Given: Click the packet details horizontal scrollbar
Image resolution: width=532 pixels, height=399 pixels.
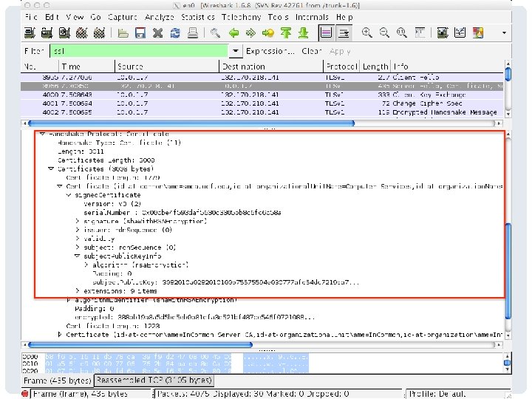Looking at the screenshot, I should point(140,345).
